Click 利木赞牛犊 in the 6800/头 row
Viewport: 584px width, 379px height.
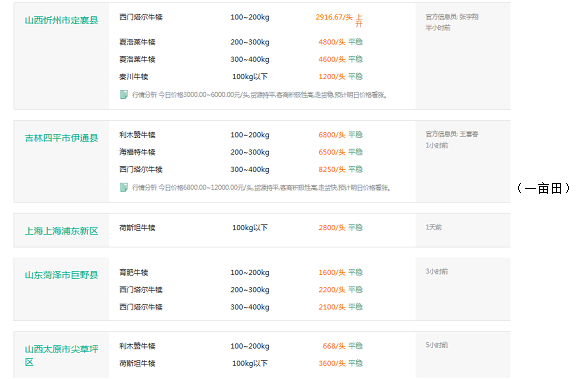(x=137, y=135)
